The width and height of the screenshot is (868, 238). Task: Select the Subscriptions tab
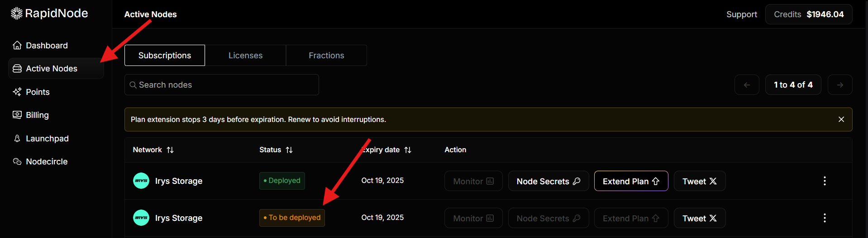[x=165, y=55]
